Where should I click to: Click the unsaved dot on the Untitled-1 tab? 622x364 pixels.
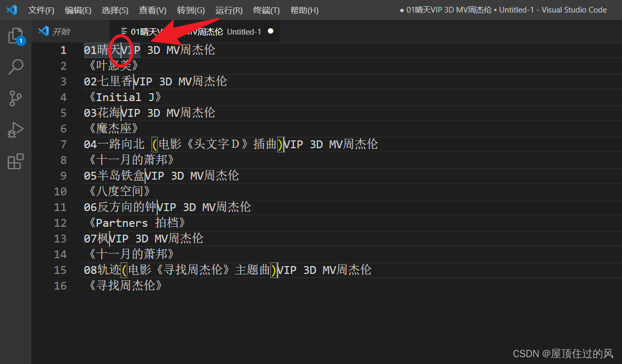click(270, 31)
